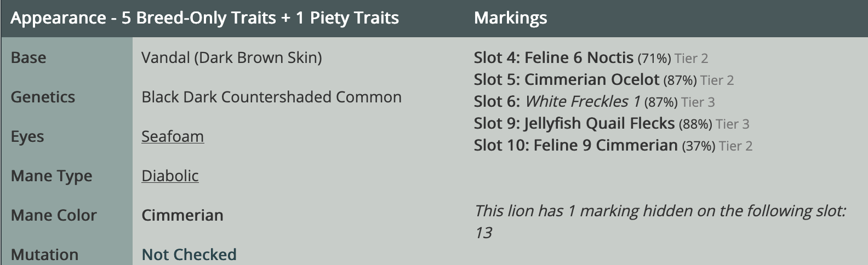Click the Slot 5 Cimmerian Ocelot marking

[x=567, y=79]
